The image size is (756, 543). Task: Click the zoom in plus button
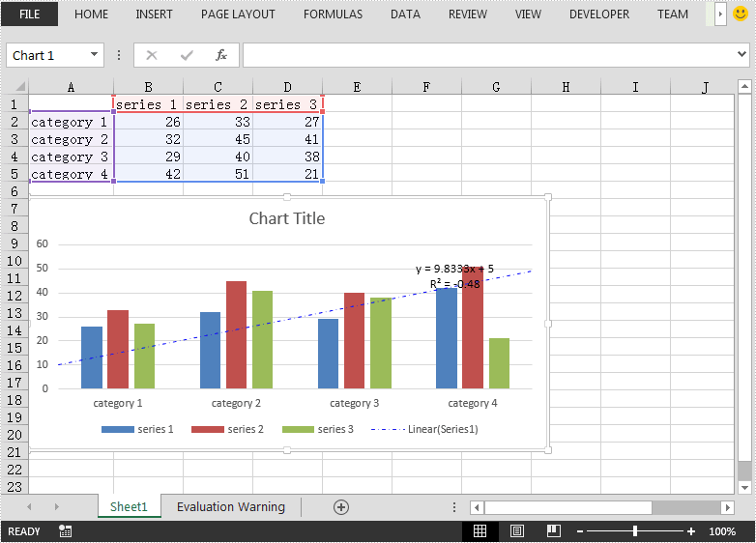point(691,531)
